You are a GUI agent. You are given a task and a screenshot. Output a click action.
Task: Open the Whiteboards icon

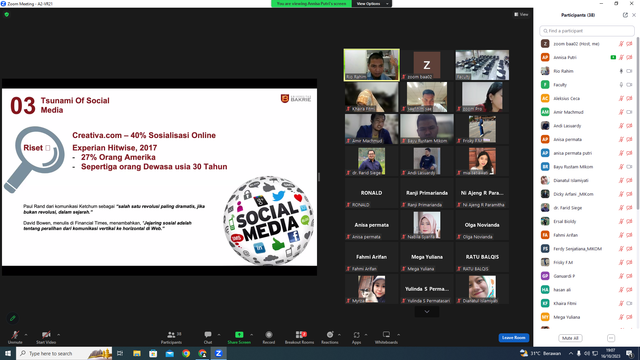pos(386,335)
